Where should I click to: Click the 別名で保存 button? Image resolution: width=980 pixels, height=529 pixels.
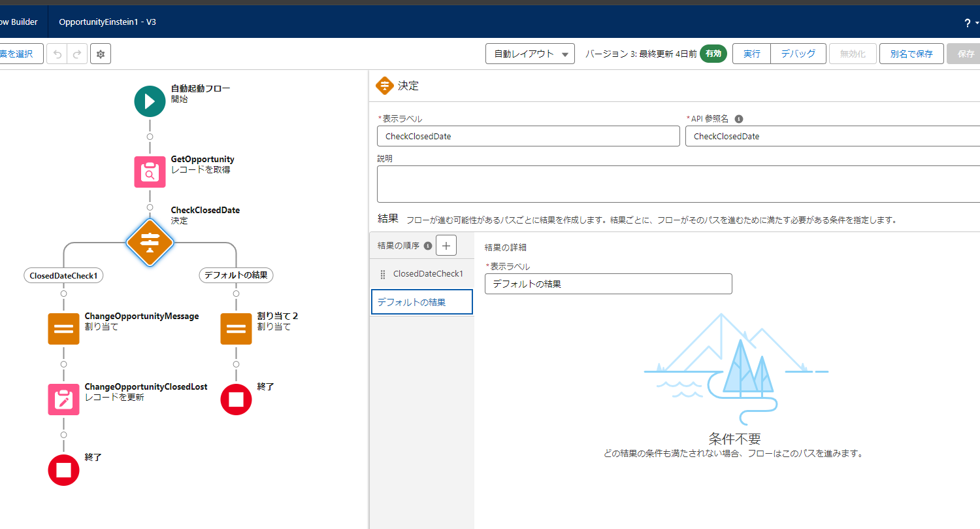coord(911,54)
